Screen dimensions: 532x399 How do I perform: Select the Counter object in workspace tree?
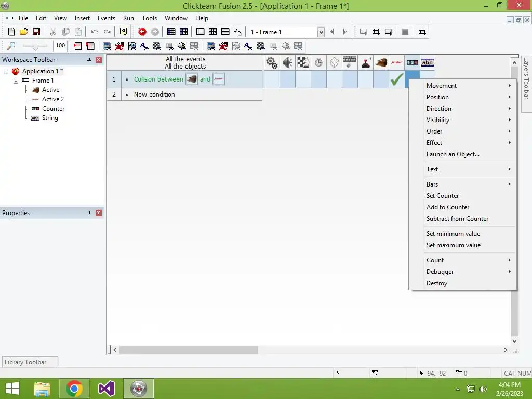(x=54, y=109)
